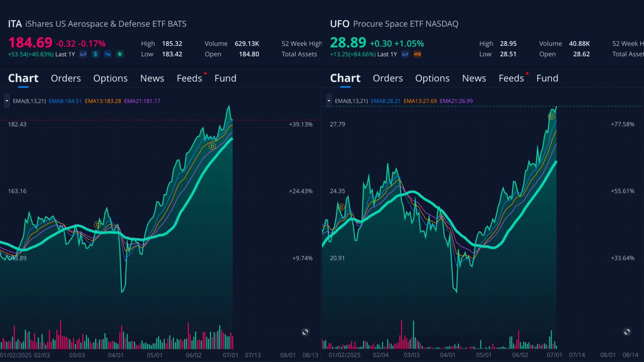Select the EMA13:183.28 orange legend value

coord(103,101)
